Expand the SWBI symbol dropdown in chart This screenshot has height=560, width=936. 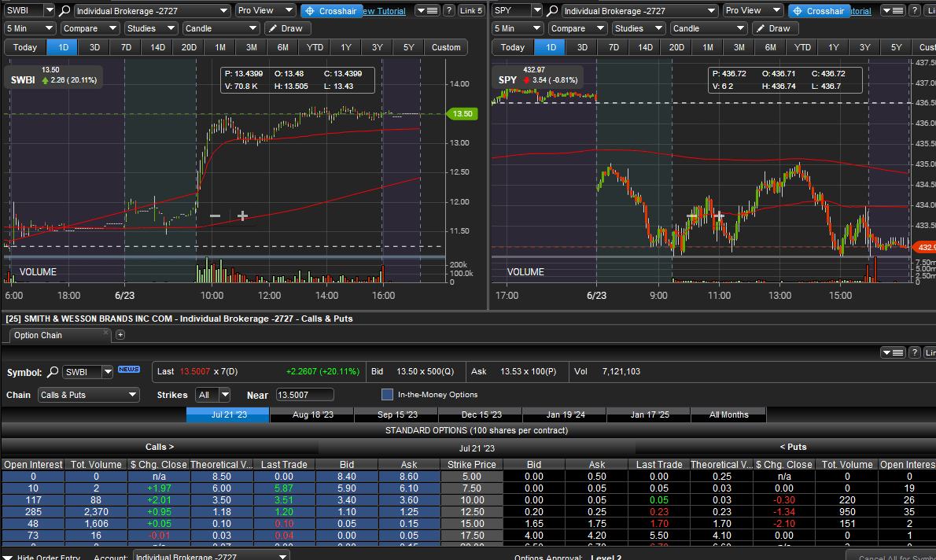(x=50, y=11)
